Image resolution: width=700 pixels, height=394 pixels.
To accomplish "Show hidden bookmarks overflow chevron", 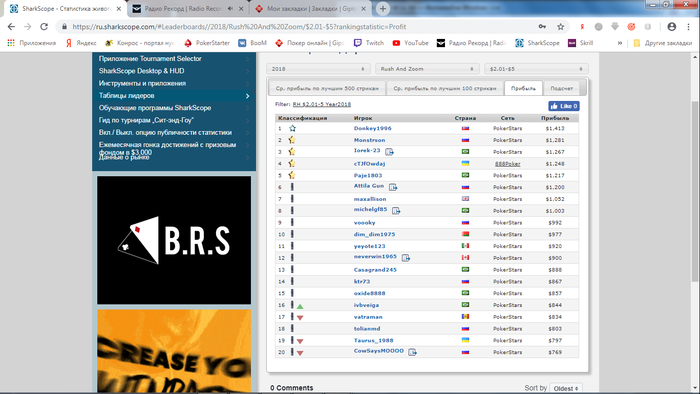I will (x=620, y=43).
